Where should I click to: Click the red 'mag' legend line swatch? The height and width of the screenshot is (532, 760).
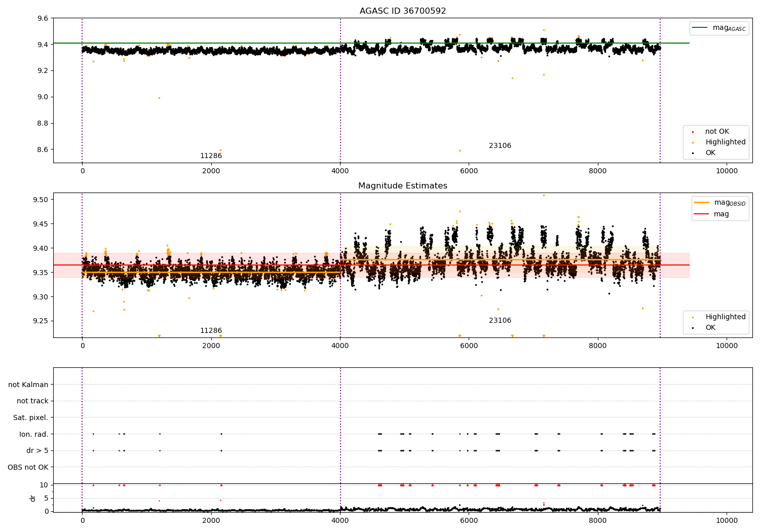click(x=702, y=214)
